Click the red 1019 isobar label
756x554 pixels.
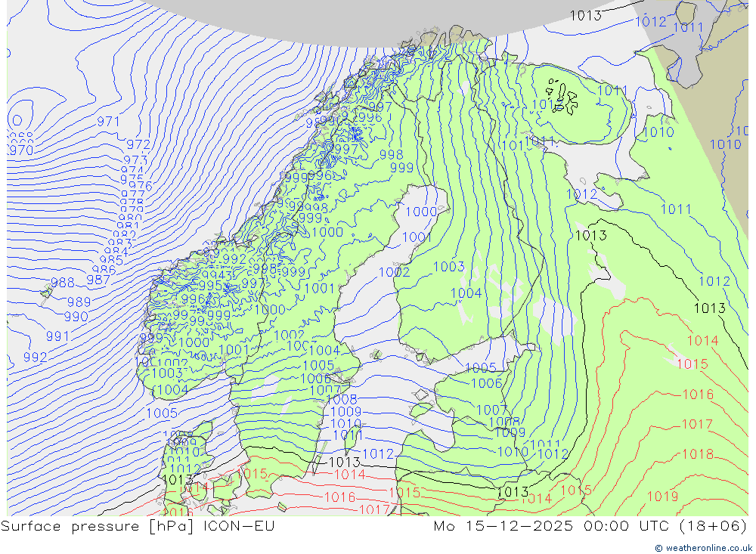click(x=662, y=496)
